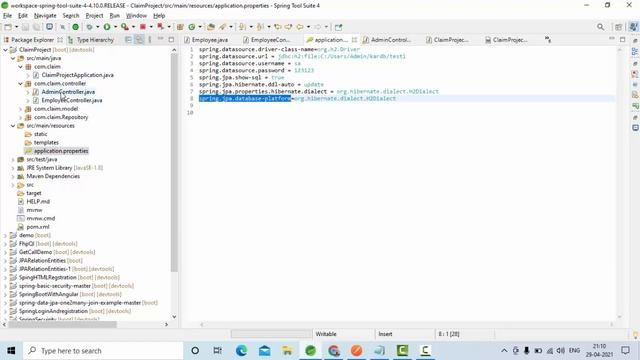The image size is (640, 360).
Task: Click the Package Explorer horizontal scrollbar
Action: point(62,324)
